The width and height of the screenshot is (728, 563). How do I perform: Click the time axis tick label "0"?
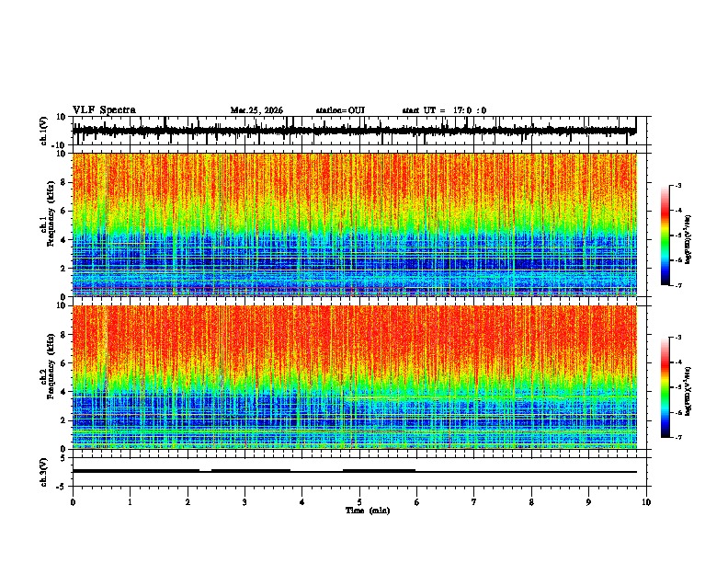pyautogui.click(x=73, y=502)
